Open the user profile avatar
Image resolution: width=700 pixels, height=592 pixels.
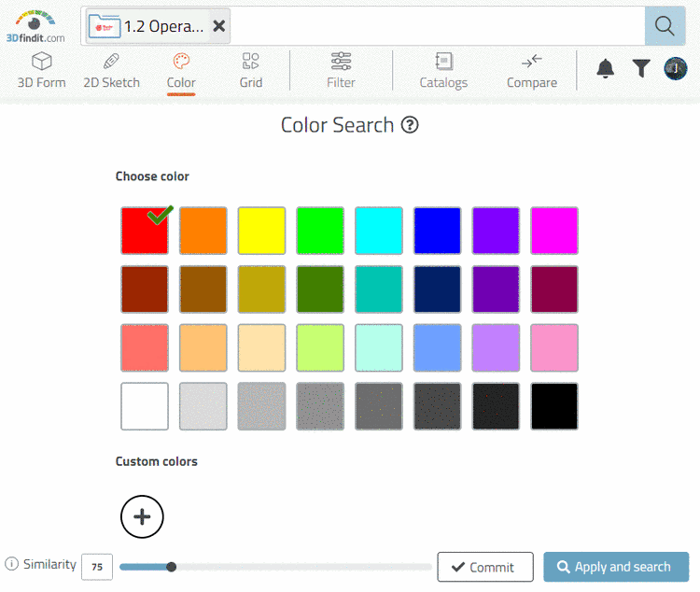point(676,68)
